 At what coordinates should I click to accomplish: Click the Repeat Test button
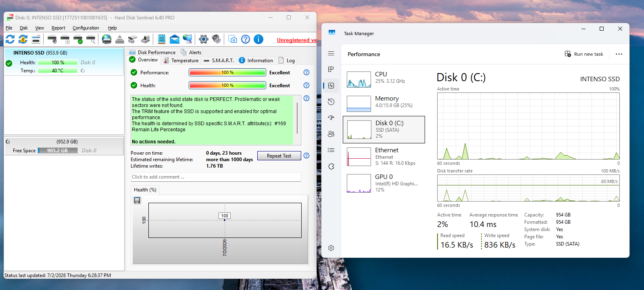pyautogui.click(x=279, y=156)
